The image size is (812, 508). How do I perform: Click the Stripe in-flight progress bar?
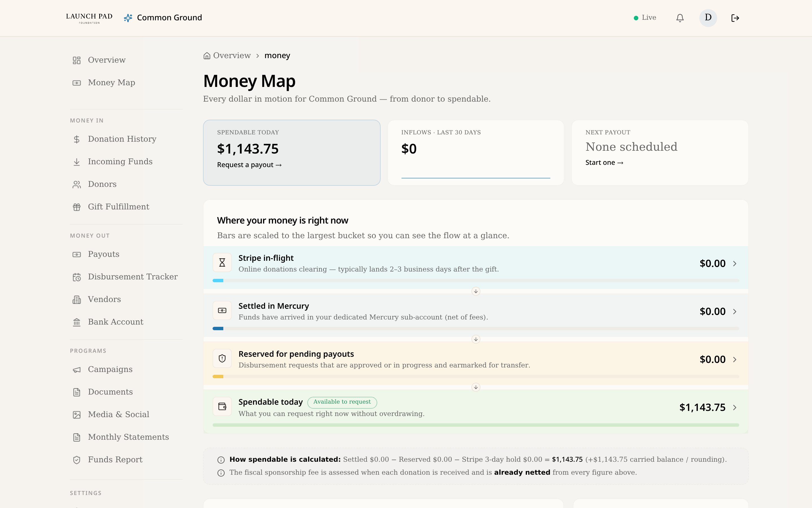(476, 281)
